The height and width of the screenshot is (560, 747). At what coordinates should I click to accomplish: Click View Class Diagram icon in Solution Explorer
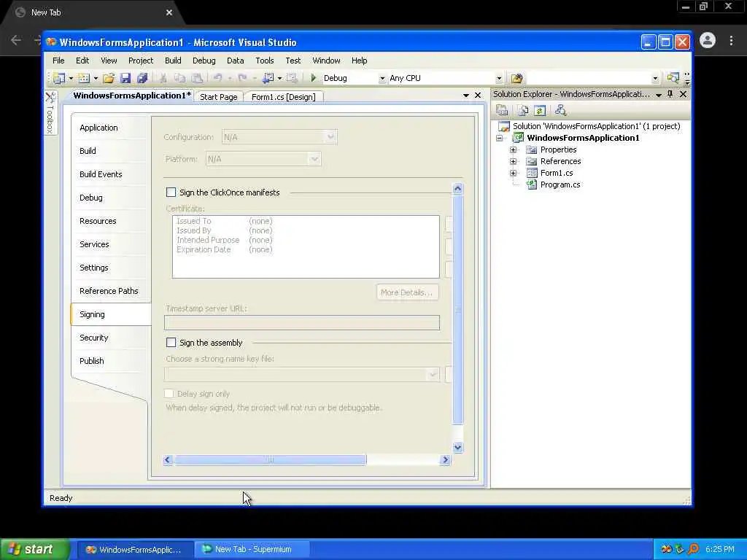560,111
